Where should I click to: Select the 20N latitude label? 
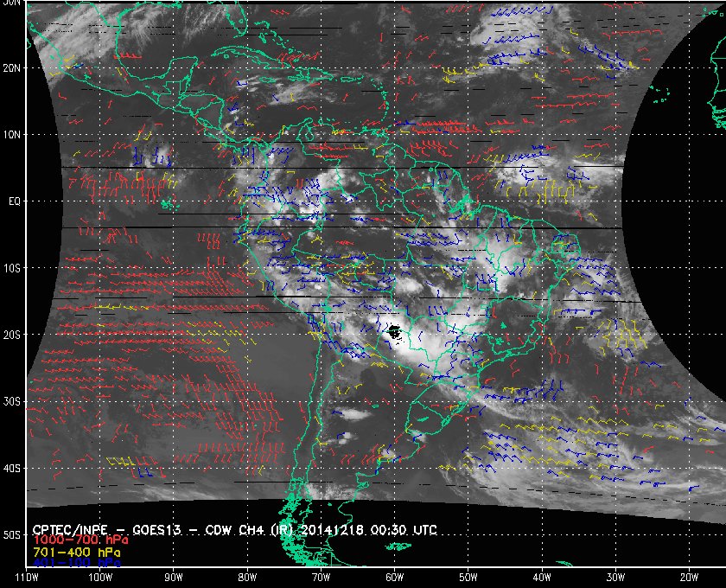click(x=13, y=67)
